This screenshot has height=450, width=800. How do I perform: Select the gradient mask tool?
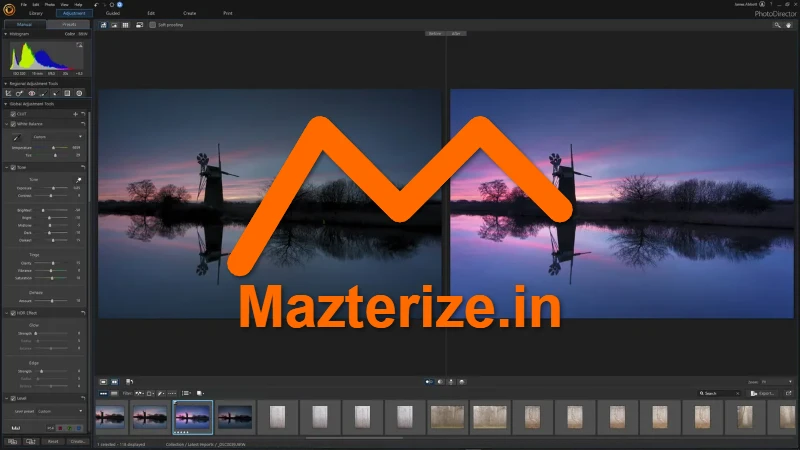pos(67,93)
